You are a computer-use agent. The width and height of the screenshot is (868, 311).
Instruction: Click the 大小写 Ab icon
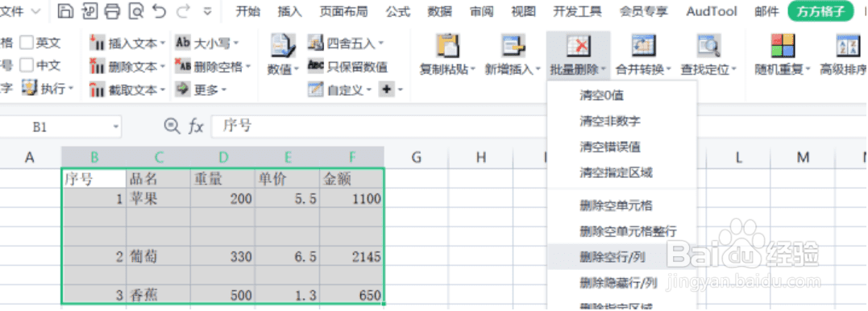click(183, 43)
